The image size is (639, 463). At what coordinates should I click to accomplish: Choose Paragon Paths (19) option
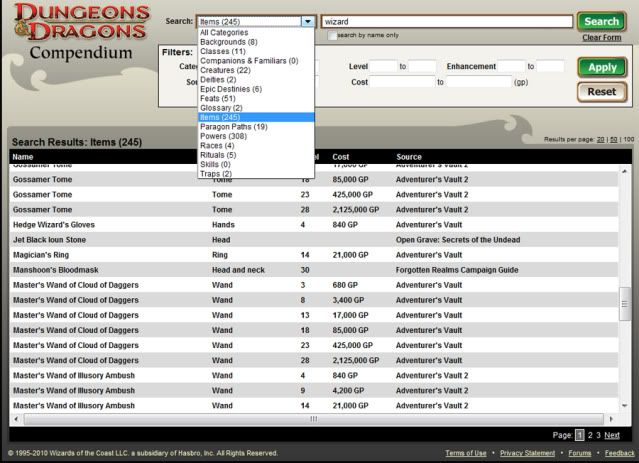coord(234,127)
